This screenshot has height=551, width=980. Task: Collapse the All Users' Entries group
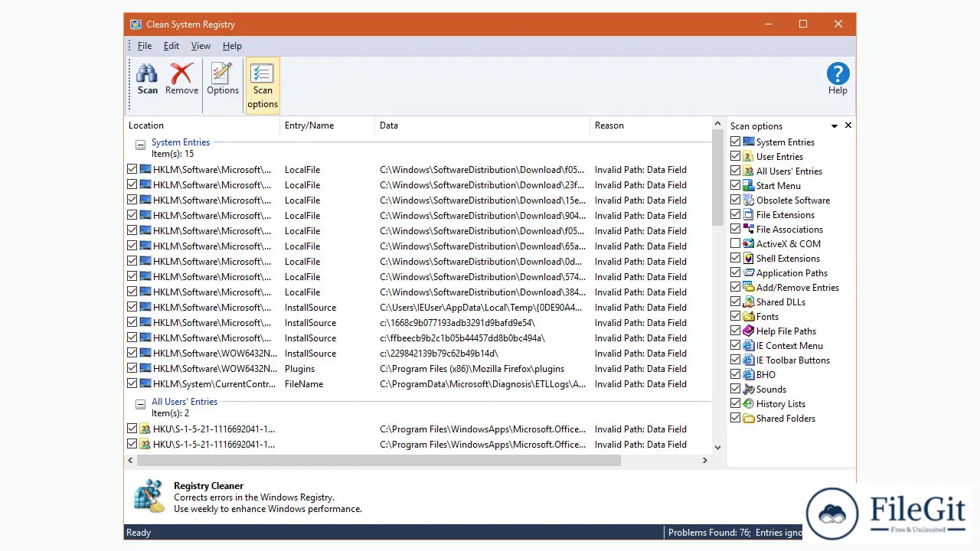(x=140, y=403)
